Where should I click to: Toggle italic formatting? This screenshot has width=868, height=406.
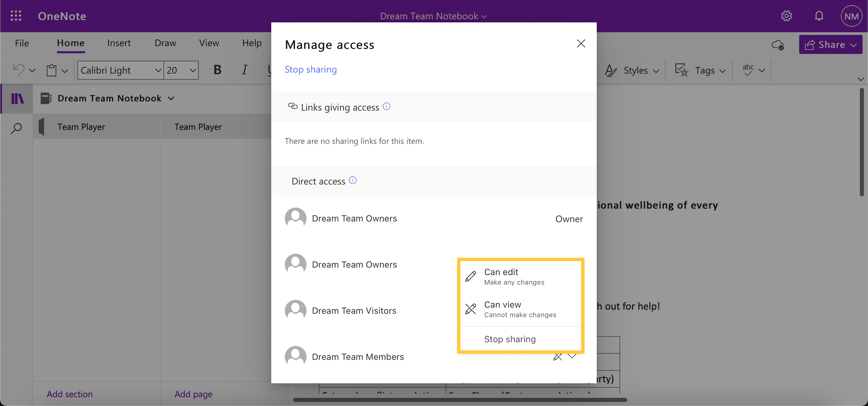(244, 70)
